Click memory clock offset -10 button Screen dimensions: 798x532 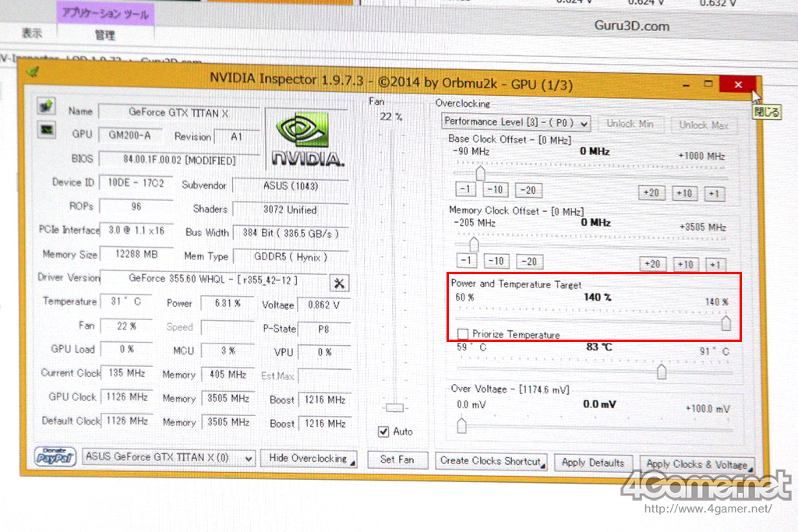[x=496, y=261]
